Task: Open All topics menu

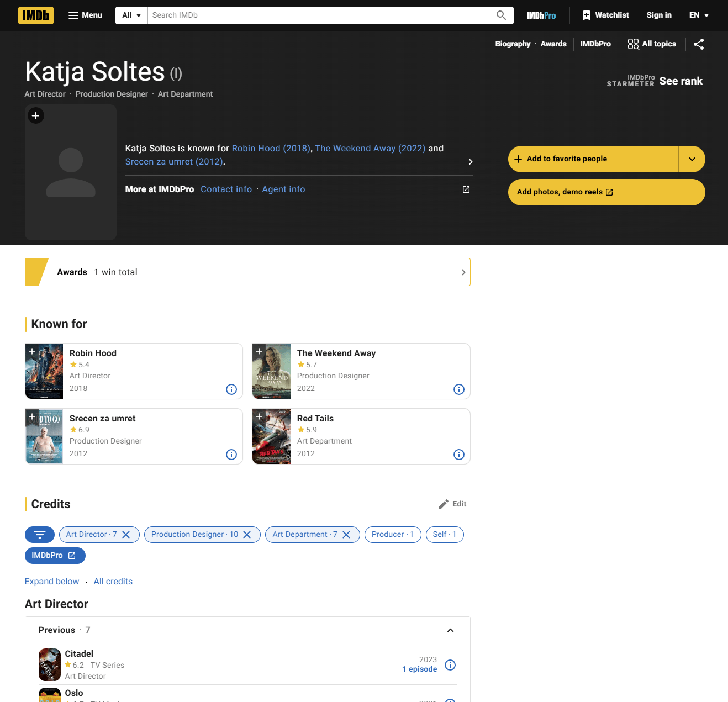Action: (652, 44)
